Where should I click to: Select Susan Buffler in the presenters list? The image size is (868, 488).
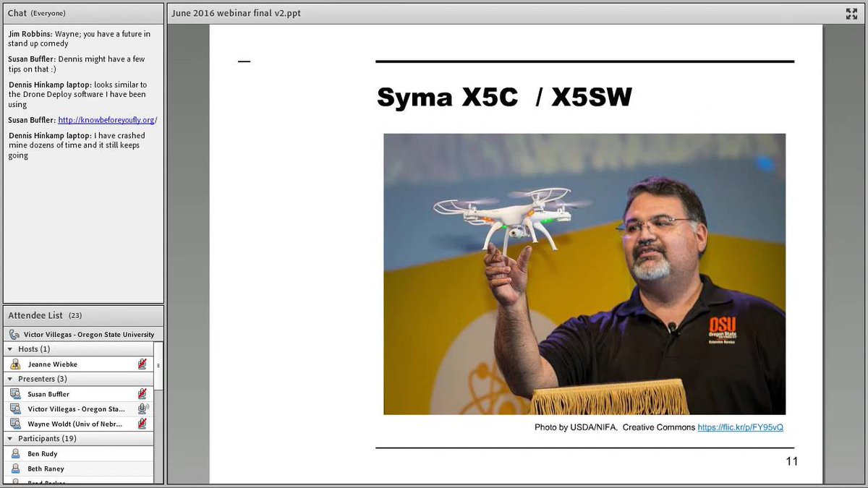(79, 394)
